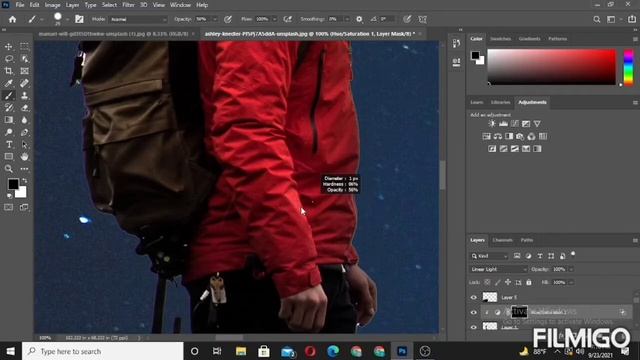Toggle layer filtering on/off switch

[x=573, y=254]
